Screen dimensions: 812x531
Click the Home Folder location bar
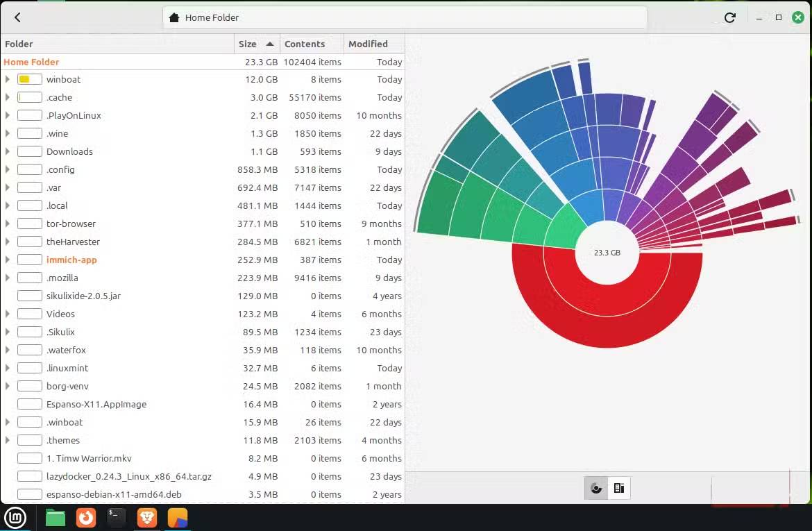tap(405, 18)
